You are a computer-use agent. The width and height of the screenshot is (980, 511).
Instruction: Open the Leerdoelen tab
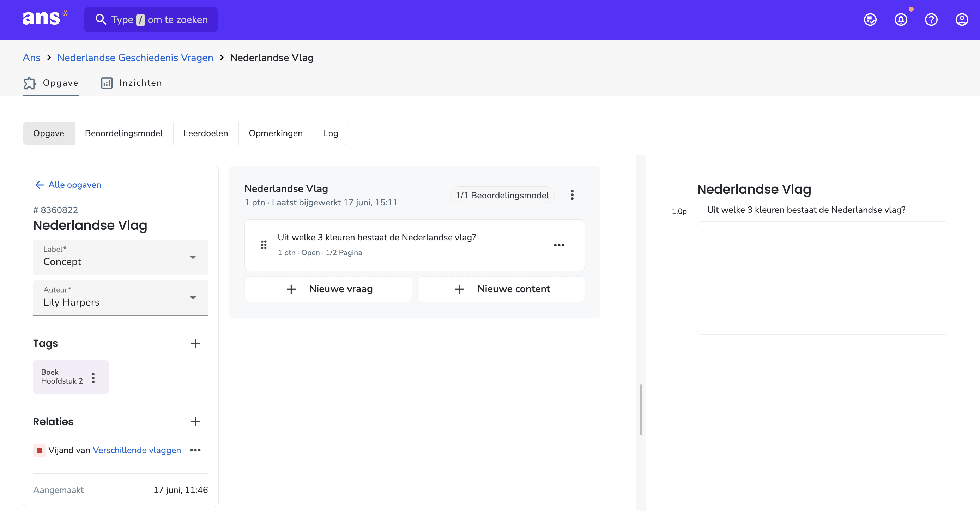tap(205, 133)
